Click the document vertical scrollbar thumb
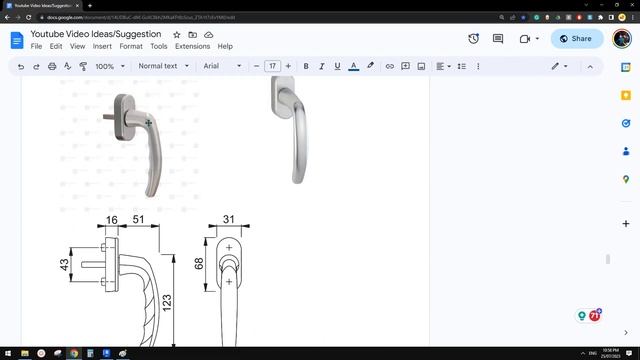This screenshot has height=360, width=640. pyautogui.click(x=608, y=259)
